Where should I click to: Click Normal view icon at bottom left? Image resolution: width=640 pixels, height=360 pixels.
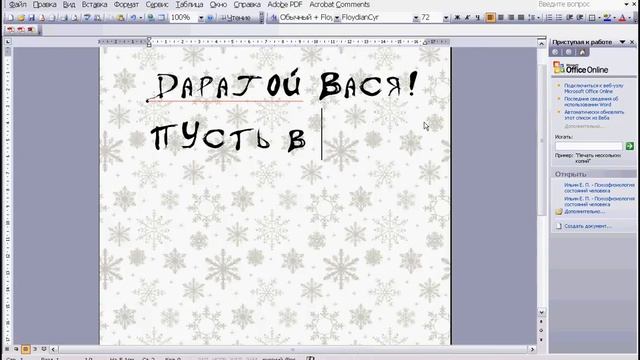[7, 349]
